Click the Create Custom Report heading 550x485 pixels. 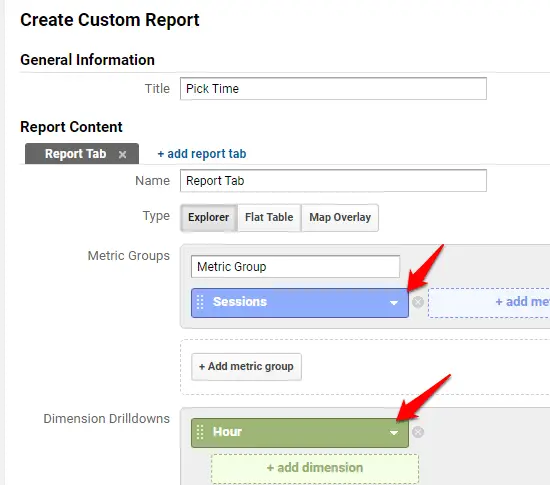(110, 20)
